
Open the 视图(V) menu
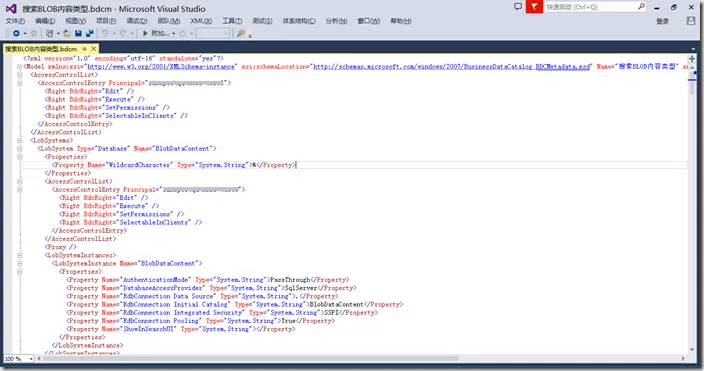point(75,21)
